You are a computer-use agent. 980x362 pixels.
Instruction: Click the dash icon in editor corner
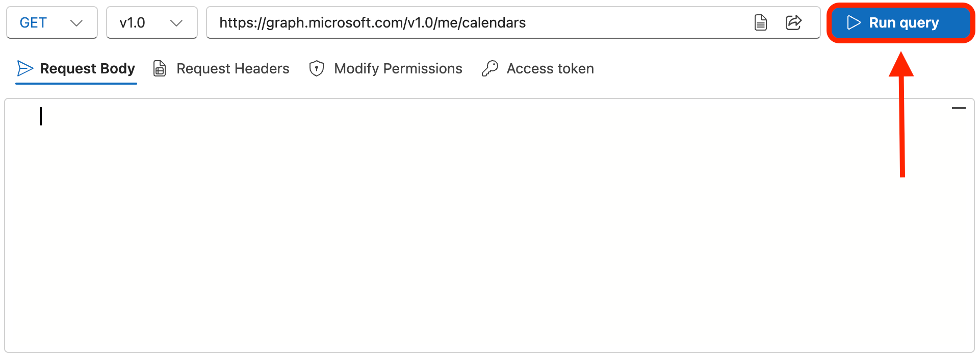(959, 108)
